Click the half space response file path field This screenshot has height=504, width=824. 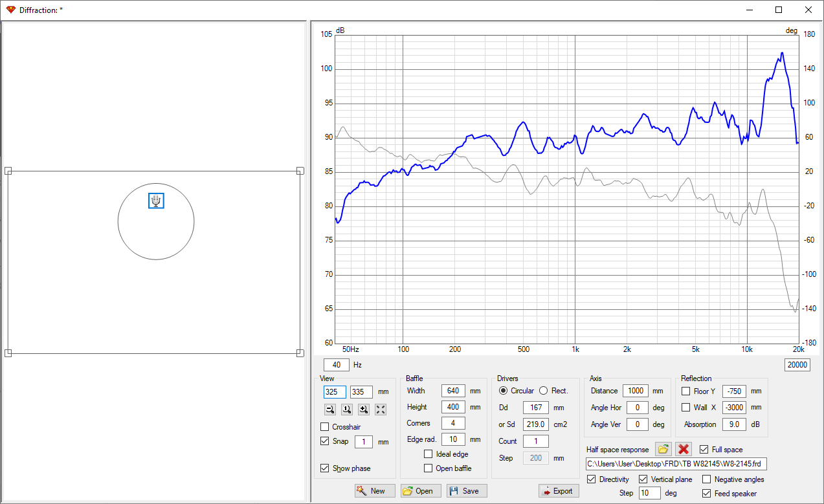(x=676, y=464)
